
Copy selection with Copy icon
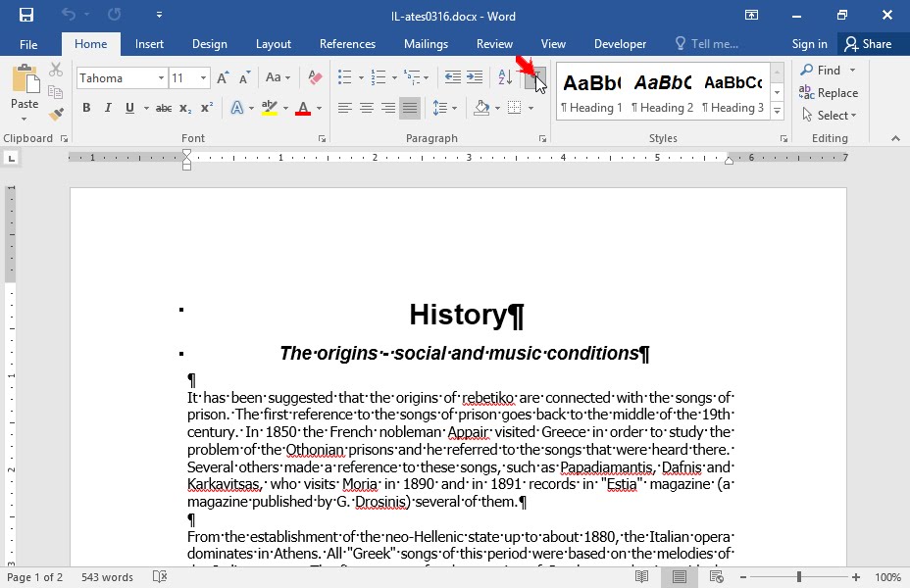click(56, 91)
